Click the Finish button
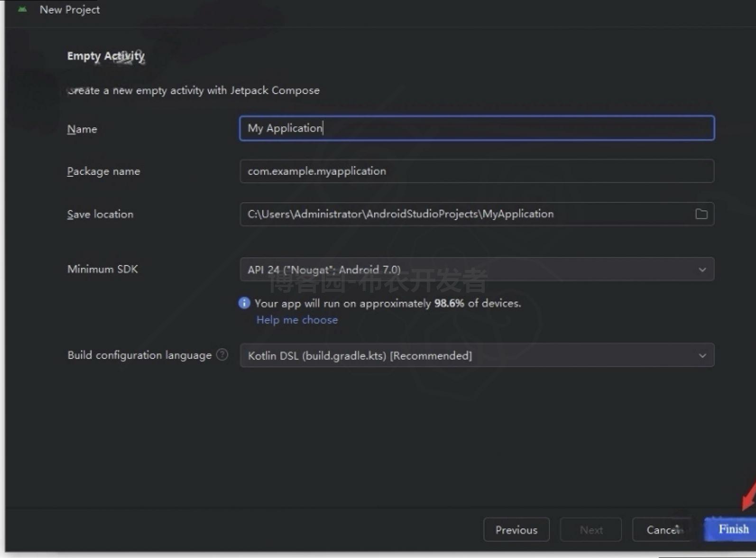756x558 pixels. point(731,529)
